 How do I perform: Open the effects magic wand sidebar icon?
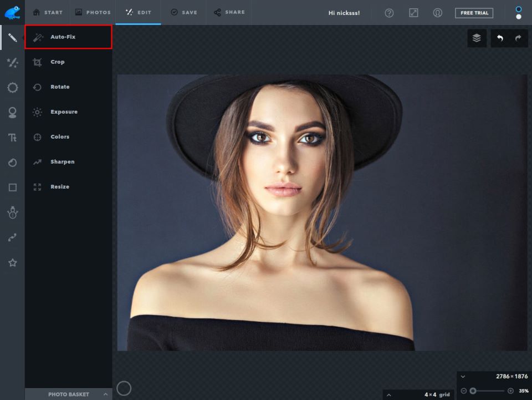tap(13, 63)
